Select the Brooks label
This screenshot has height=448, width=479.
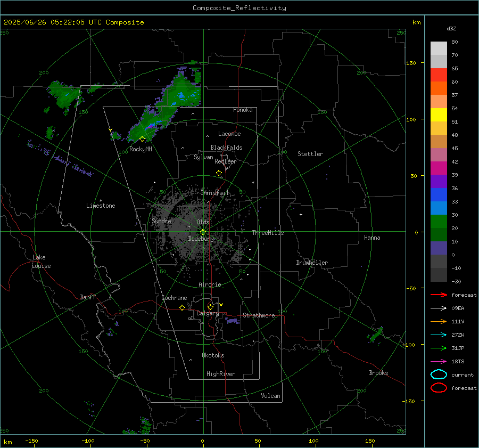378,373
